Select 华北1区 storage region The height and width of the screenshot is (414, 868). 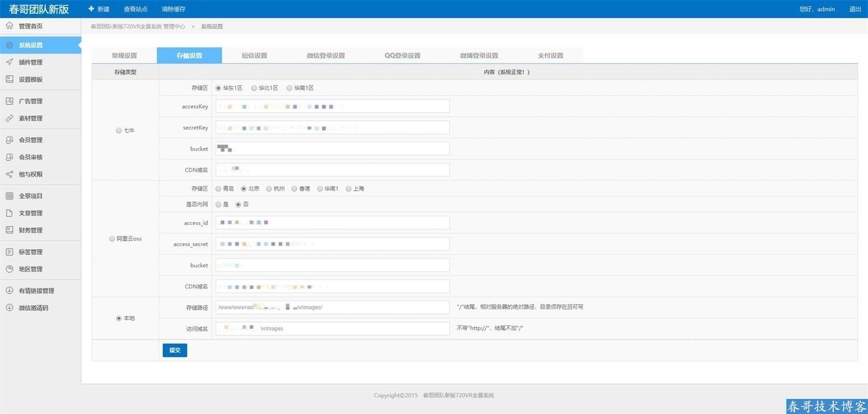pyautogui.click(x=254, y=88)
